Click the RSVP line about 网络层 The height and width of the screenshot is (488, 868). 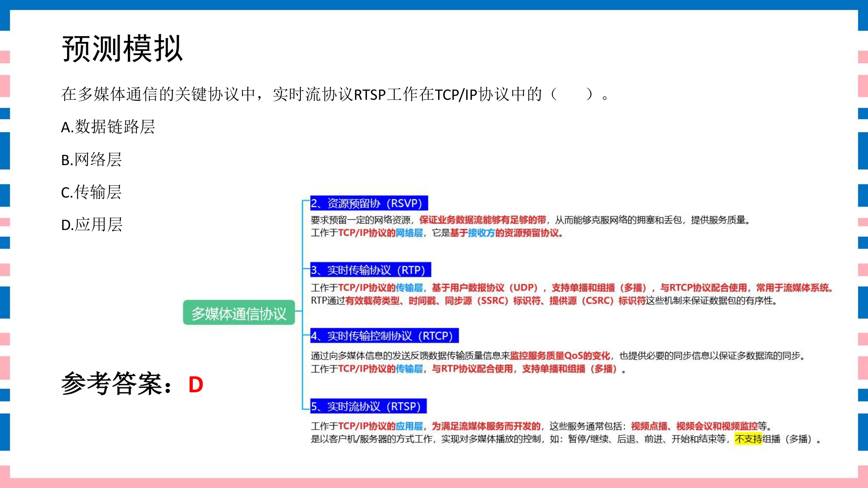[437, 233]
